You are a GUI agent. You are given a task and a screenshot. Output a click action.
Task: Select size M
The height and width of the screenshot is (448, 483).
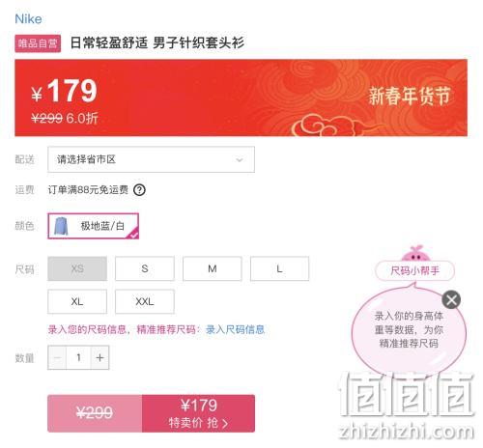(x=213, y=268)
